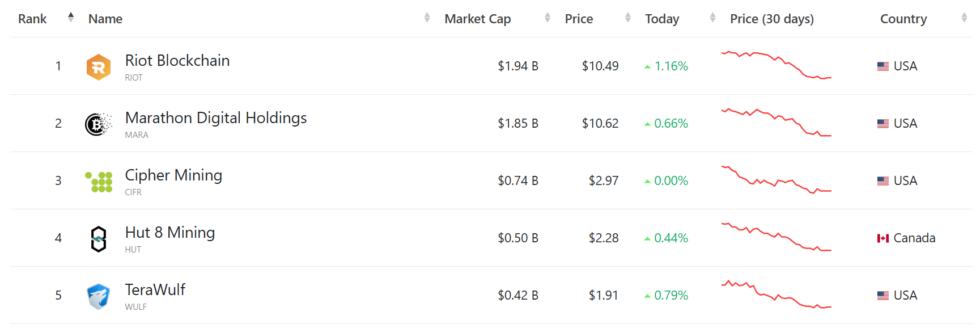This screenshot has height=328, width=980.
Task: Click the Price (30 days) column header
Action: (x=771, y=19)
